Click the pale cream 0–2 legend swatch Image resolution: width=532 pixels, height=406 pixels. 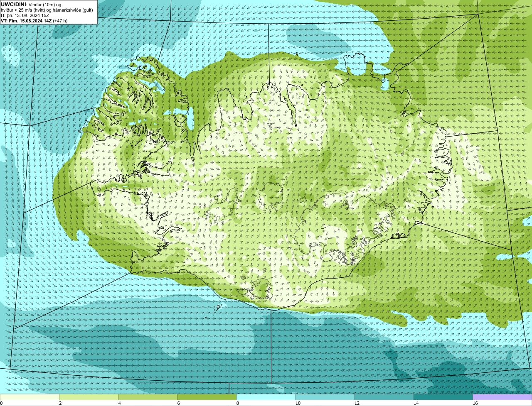pyautogui.click(x=30, y=397)
